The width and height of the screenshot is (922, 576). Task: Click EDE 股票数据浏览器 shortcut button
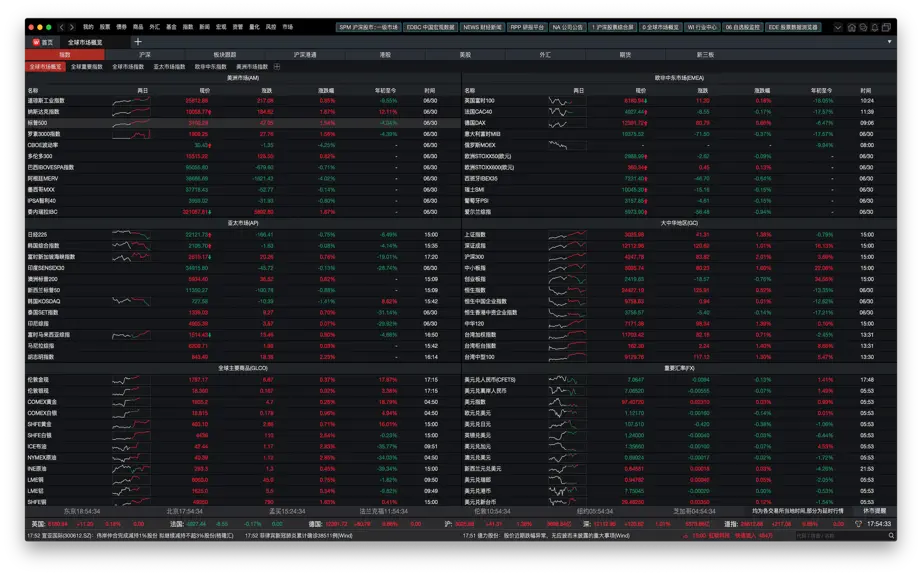point(793,28)
